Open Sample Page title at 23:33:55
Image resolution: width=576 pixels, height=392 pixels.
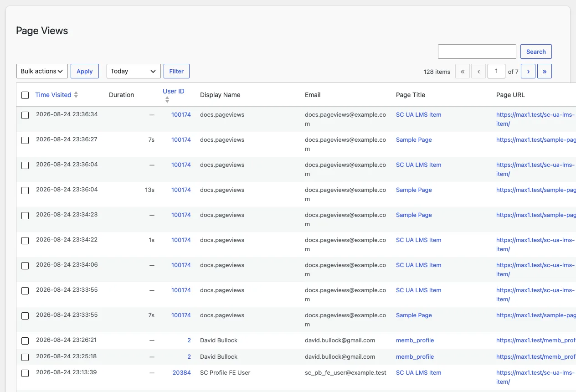(x=414, y=315)
